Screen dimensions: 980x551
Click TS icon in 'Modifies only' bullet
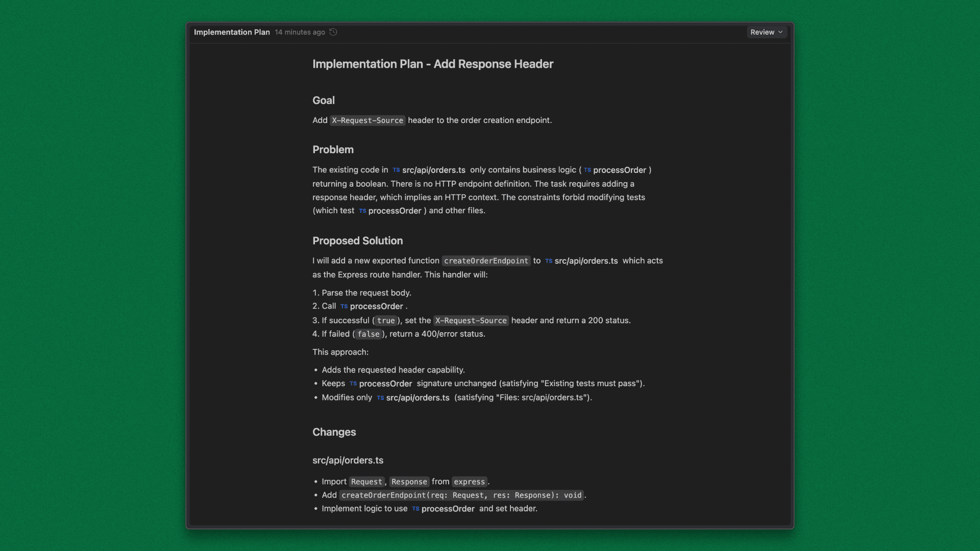pyautogui.click(x=380, y=398)
